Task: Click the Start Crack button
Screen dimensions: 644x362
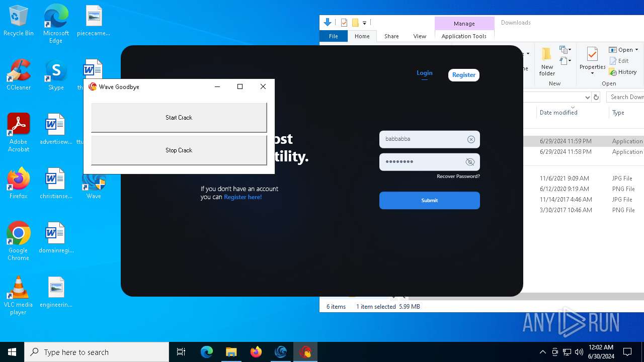Action: pos(179,118)
